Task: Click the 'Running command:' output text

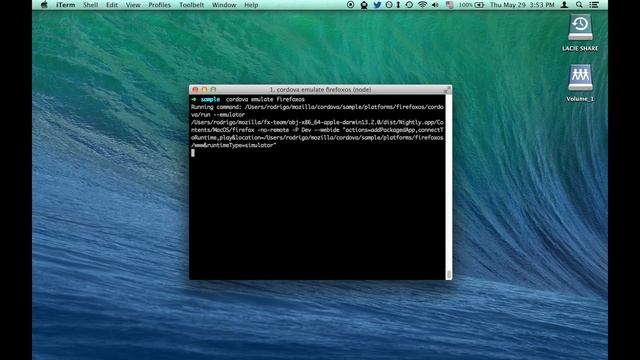Action: 216,107
